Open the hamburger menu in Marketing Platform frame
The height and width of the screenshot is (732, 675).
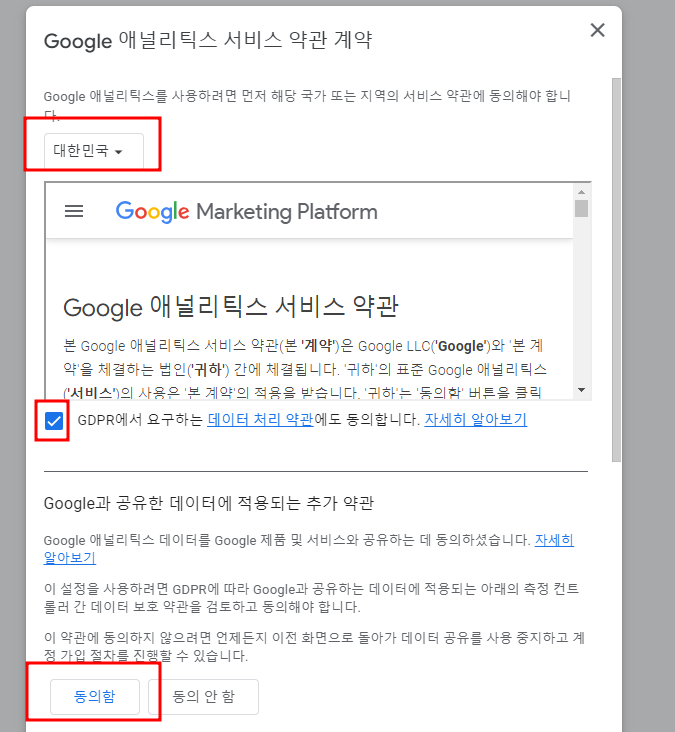coord(74,211)
